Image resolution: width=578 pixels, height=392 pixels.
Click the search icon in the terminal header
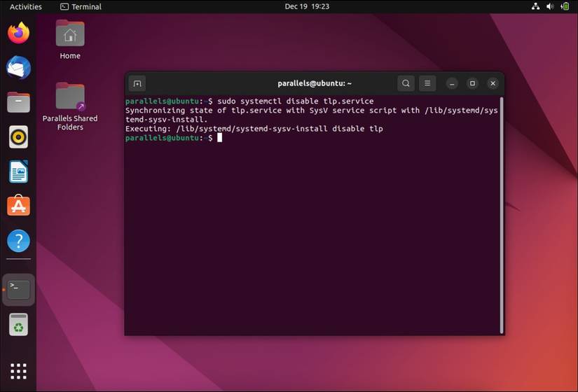pyautogui.click(x=406, y=83)
